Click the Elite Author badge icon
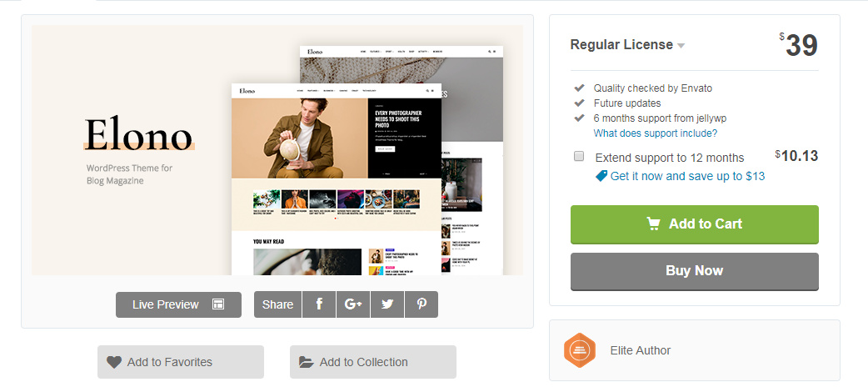 [580, 350]
